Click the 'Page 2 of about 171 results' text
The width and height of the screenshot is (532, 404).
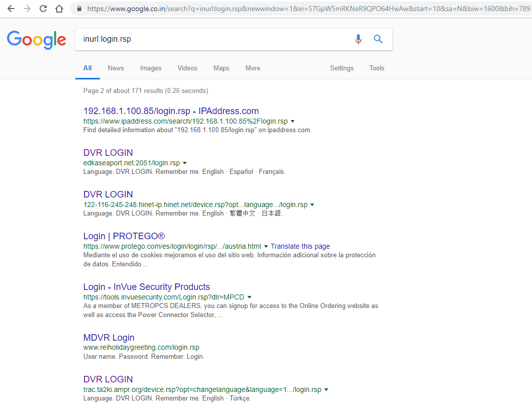point(146,91)
